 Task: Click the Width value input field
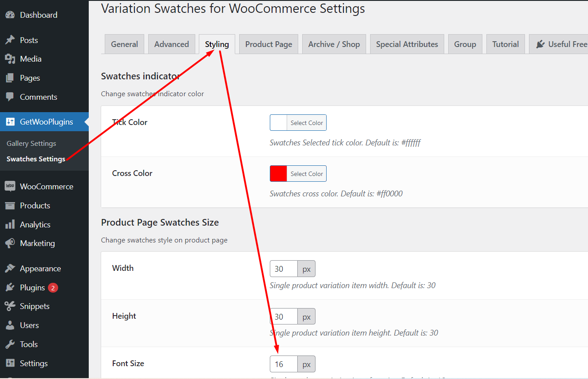(284, 269)
